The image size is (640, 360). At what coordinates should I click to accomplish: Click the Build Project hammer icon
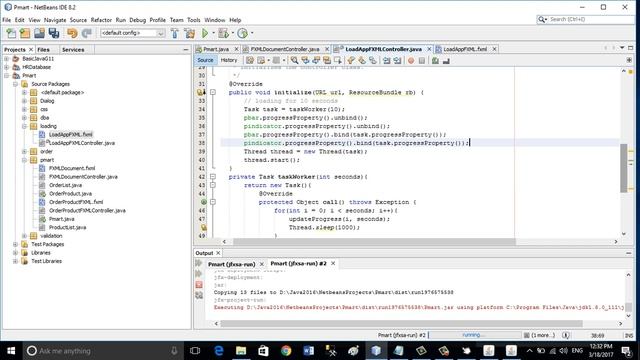click(x=175, y=33)
